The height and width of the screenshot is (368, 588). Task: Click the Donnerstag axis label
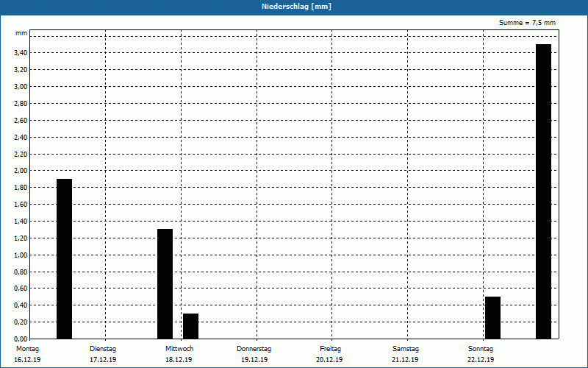click(x=254, y=349)
